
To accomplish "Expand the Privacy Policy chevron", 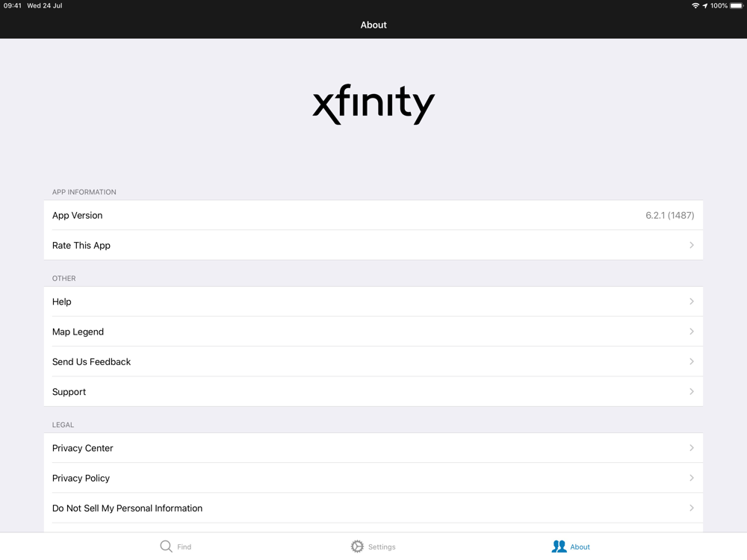I will 691,478.
